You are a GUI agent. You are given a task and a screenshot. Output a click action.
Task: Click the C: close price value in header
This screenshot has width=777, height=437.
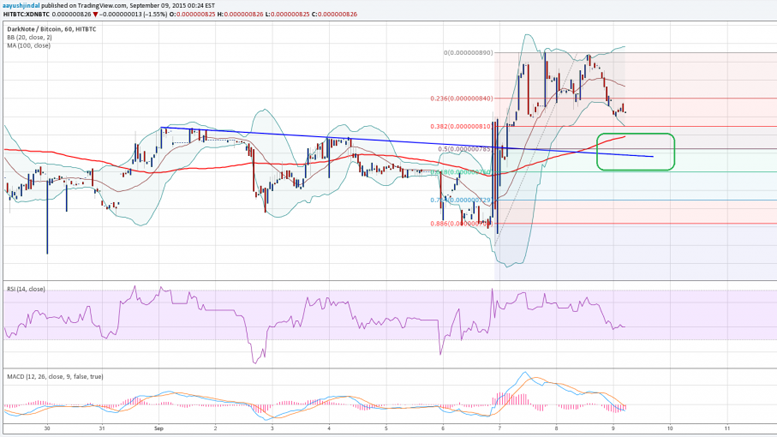(334, 14)
